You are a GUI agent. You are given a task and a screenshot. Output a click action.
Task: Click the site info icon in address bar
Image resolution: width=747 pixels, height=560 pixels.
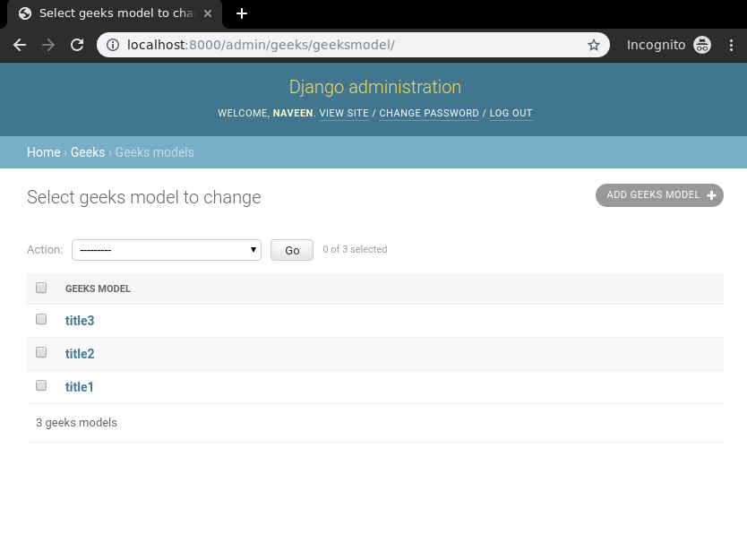(113, 45)
